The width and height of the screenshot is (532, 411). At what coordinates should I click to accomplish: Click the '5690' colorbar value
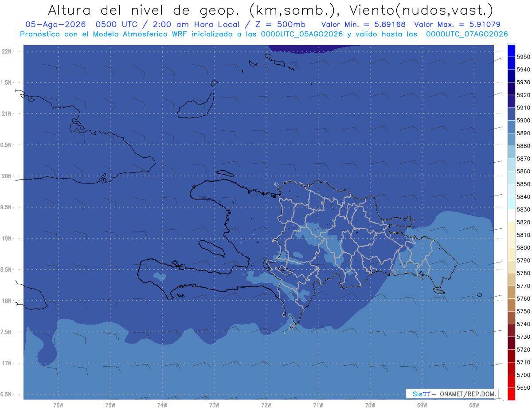(x=524, y=388)
